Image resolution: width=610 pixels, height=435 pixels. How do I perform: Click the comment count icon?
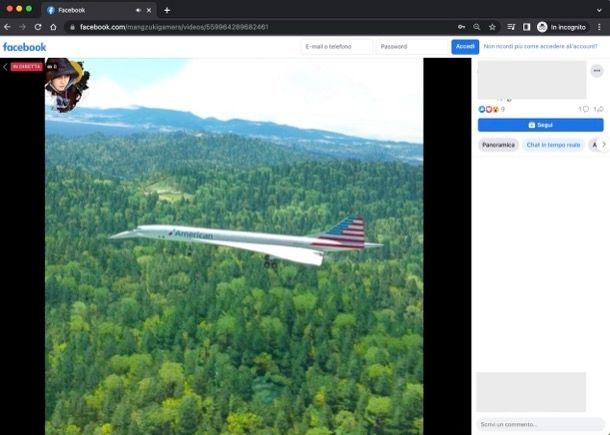(584, 109)
